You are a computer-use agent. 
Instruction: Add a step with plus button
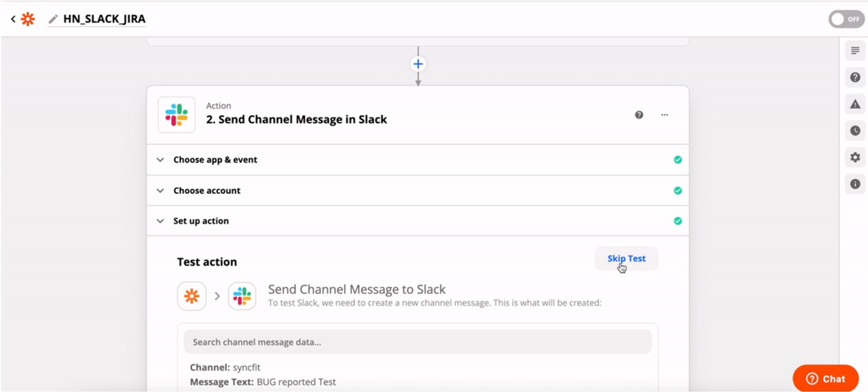pos(418,64)
